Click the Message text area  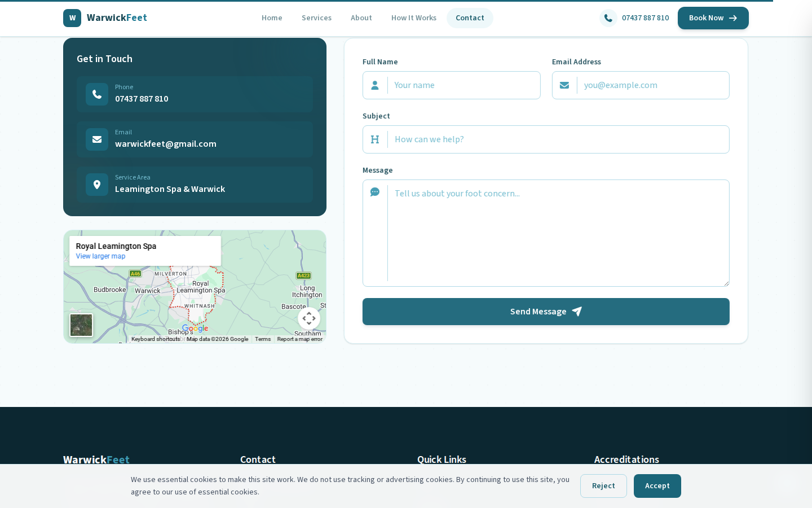557,233
